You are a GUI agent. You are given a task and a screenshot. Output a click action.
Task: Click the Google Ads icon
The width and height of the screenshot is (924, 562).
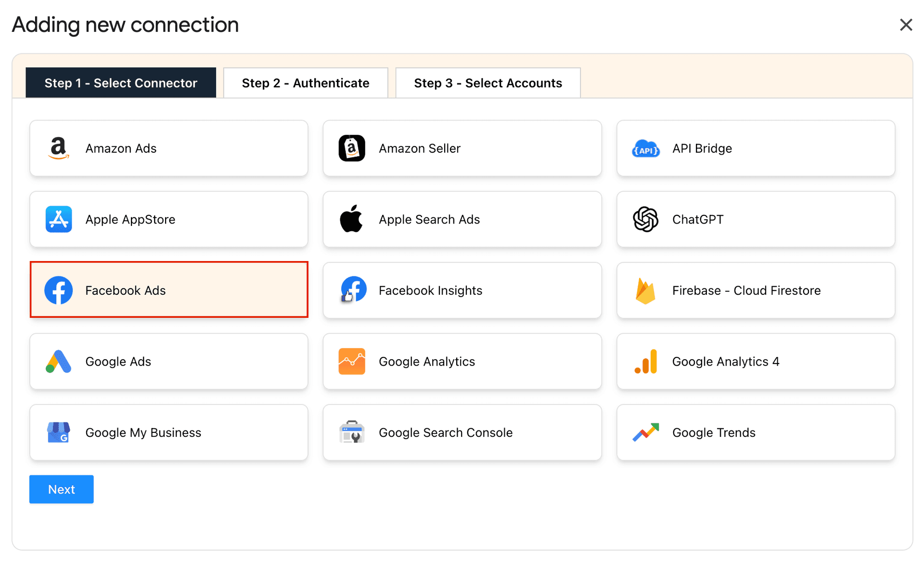click(58, 361)
